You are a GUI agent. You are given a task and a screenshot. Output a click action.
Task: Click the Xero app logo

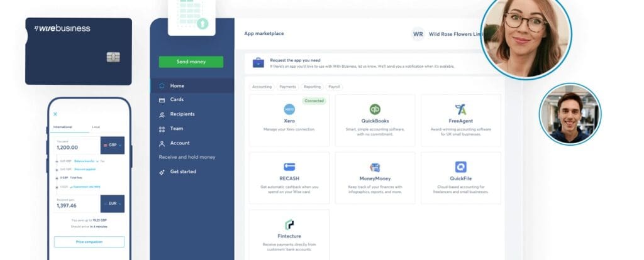pyautogui.click(x=289, y=109)
